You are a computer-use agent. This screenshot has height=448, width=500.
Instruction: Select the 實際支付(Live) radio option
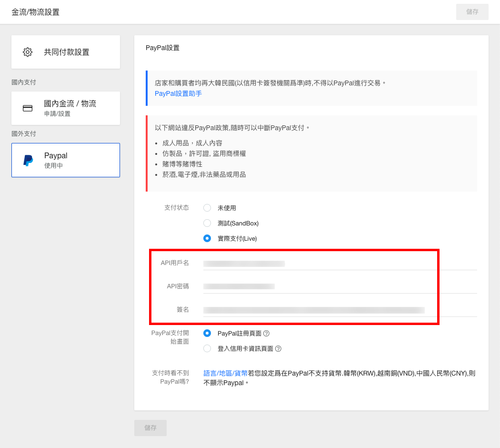pos(207,238)
